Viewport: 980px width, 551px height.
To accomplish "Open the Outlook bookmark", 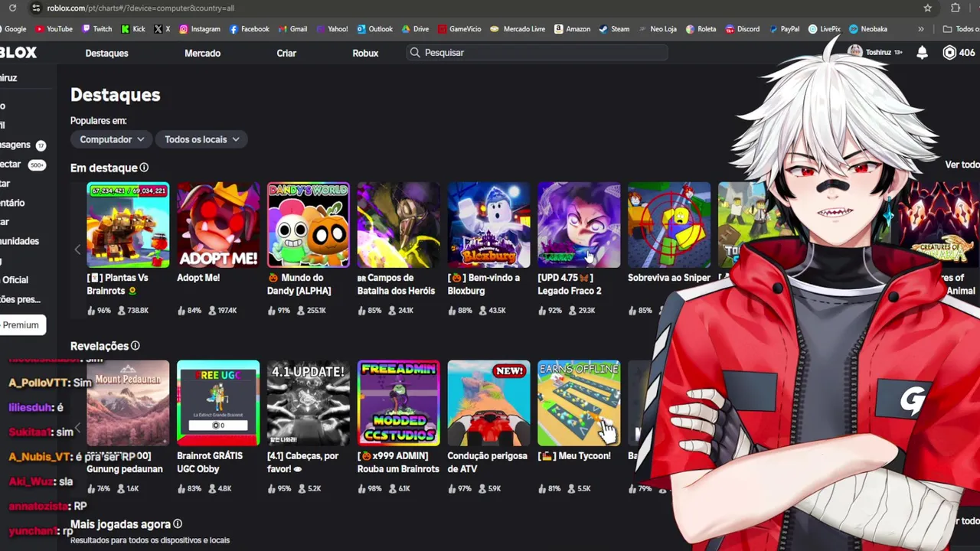I will coord(374,29).
